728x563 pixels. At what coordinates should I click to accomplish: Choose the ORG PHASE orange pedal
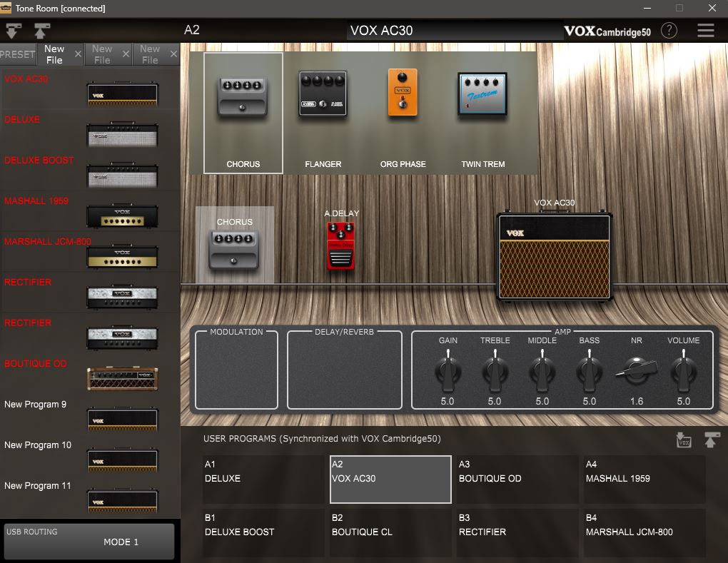[403, 93]
